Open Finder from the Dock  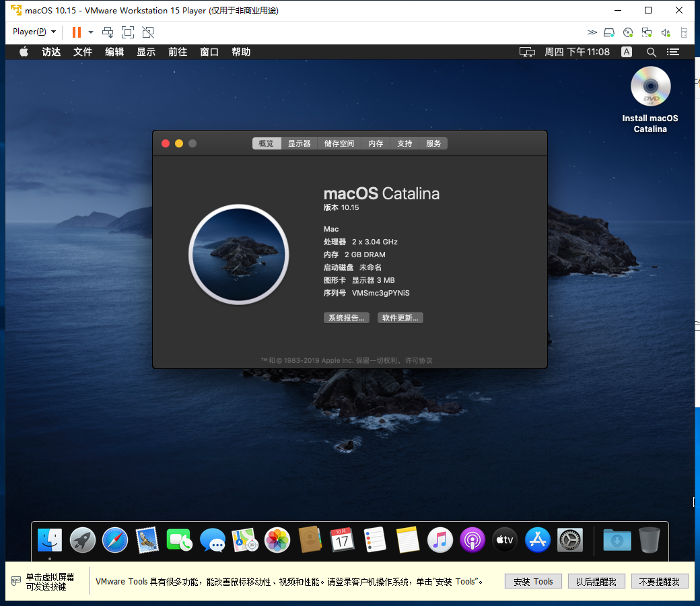(50, 540)
